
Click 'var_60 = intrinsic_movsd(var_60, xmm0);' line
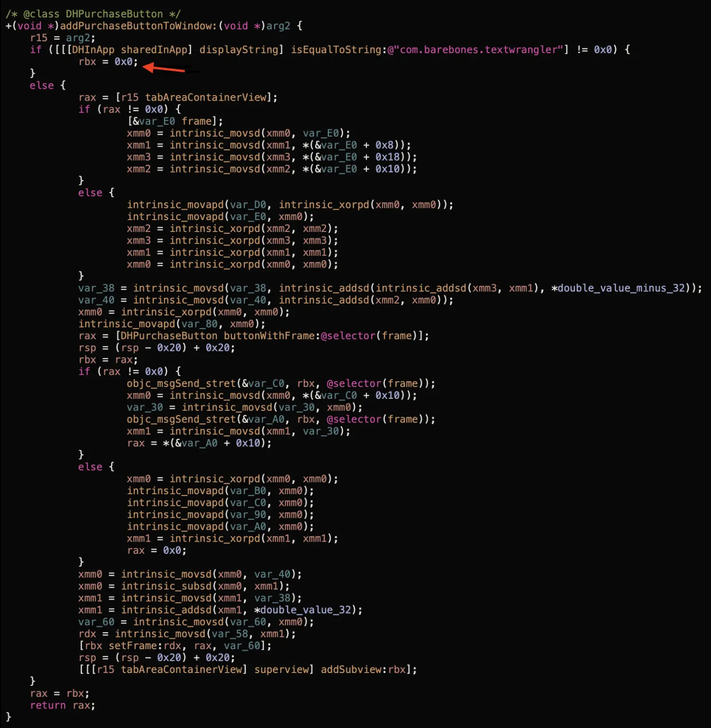(196, 621)
